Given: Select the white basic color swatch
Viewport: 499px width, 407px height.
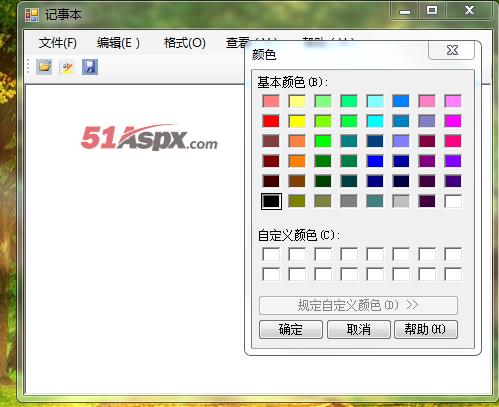Looking at the screenshot, I should point(453,201).
